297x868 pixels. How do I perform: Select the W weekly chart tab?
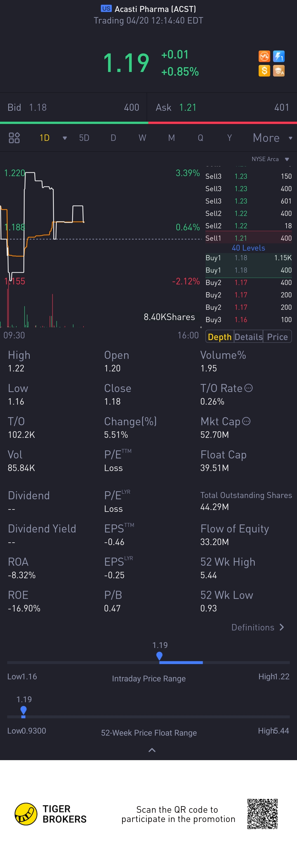tap(142, 138)
